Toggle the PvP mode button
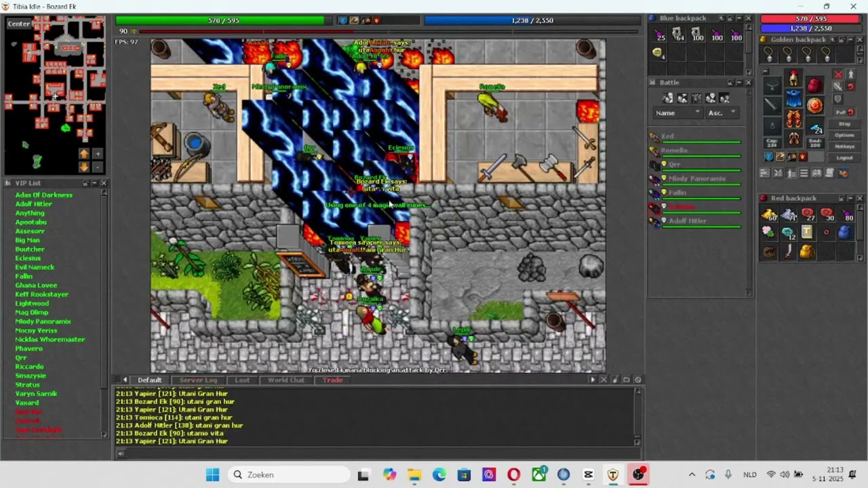The width and height of the screenshot is (868, 488). (845, 112)
